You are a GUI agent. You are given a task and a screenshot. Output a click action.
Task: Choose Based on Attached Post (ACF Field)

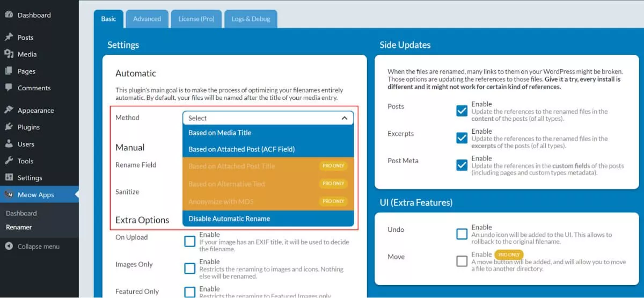tap(268, 149)
